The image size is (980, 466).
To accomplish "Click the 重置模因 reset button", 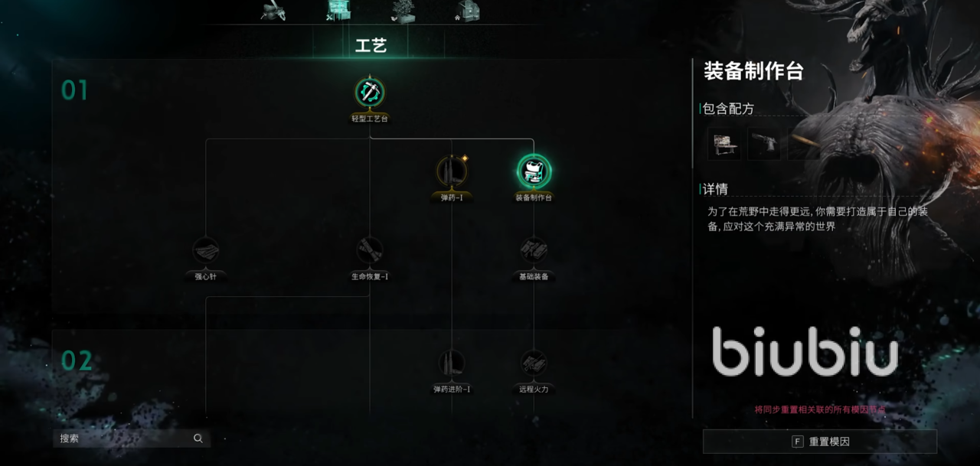I will tap(820, 442).
